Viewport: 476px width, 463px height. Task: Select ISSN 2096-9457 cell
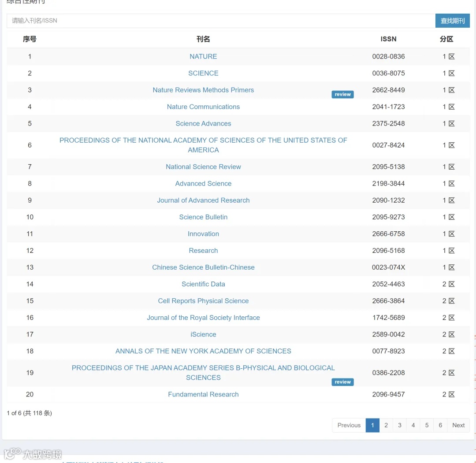click(388, 394)
